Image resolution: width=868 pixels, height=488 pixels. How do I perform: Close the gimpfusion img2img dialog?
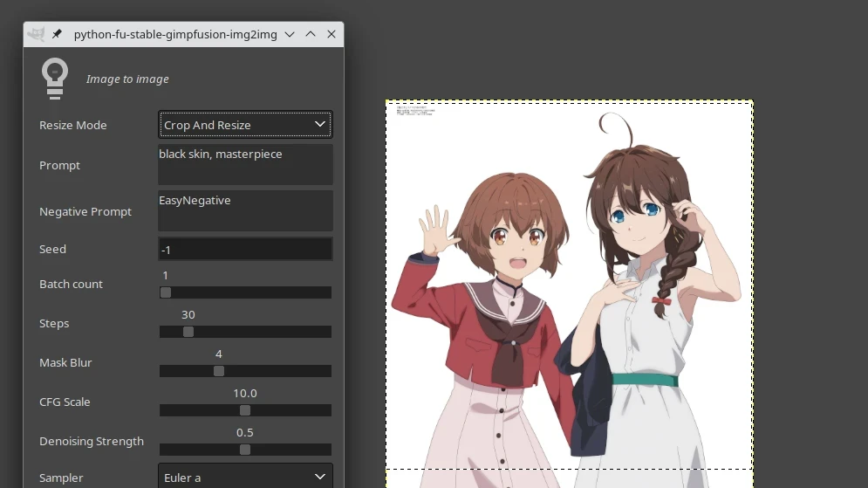point(331,34)
